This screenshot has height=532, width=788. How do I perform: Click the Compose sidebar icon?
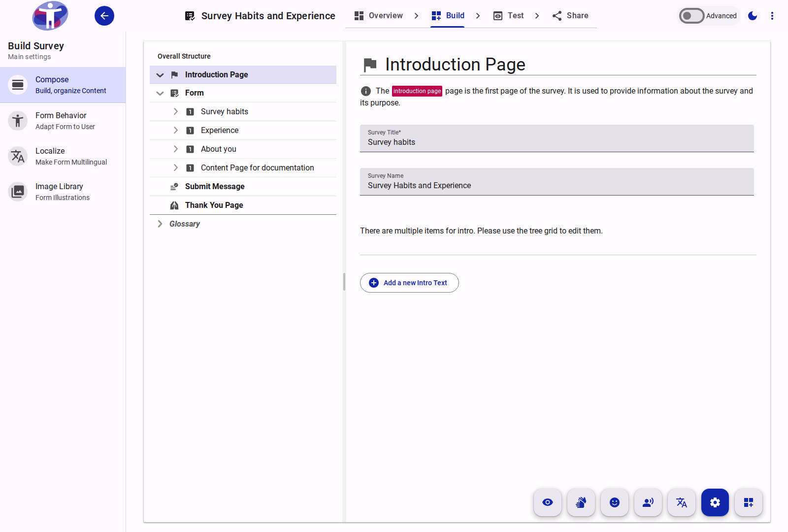coord(18,85)
